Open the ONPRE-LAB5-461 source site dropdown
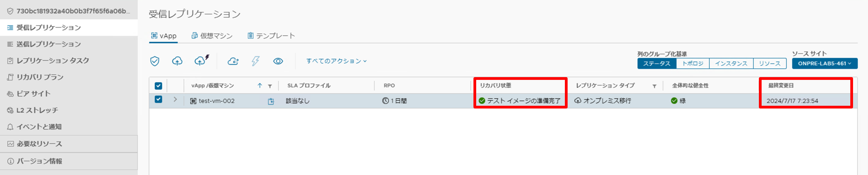Viewport: 868px width, 175px height. pos(824,64)
